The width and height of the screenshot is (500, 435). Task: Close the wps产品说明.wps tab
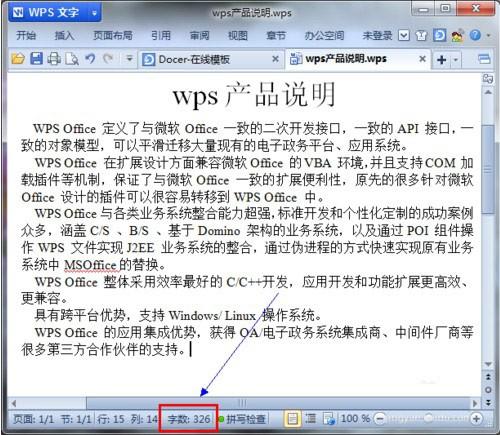coord(422,59)
